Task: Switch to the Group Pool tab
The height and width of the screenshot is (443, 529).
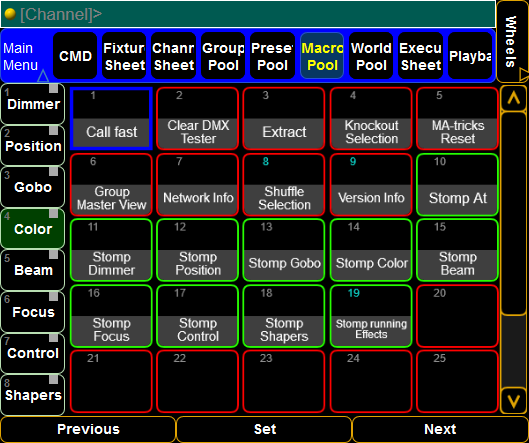Action: pyautogui.click(x=223, y=56)
